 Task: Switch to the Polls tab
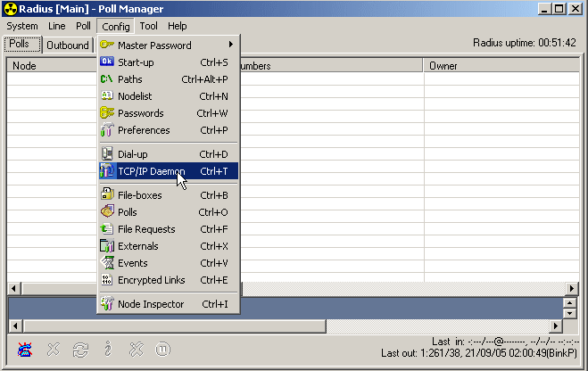click(23, 44)
